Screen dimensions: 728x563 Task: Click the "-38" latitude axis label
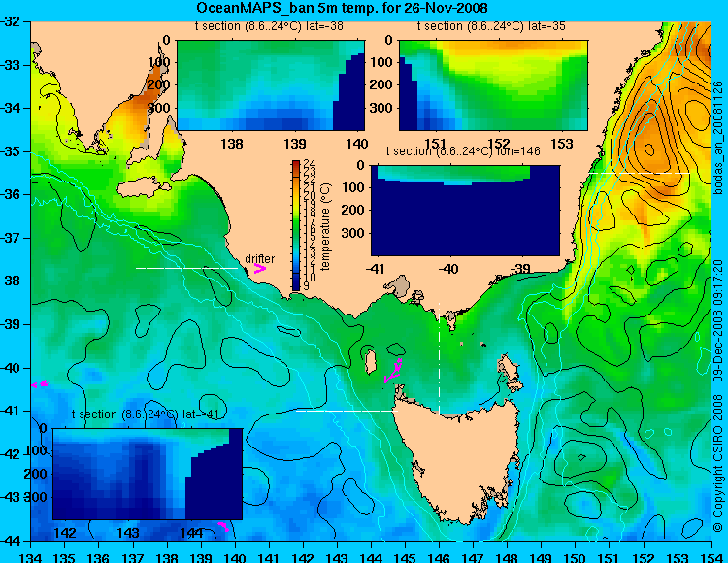tap(11, 281)
